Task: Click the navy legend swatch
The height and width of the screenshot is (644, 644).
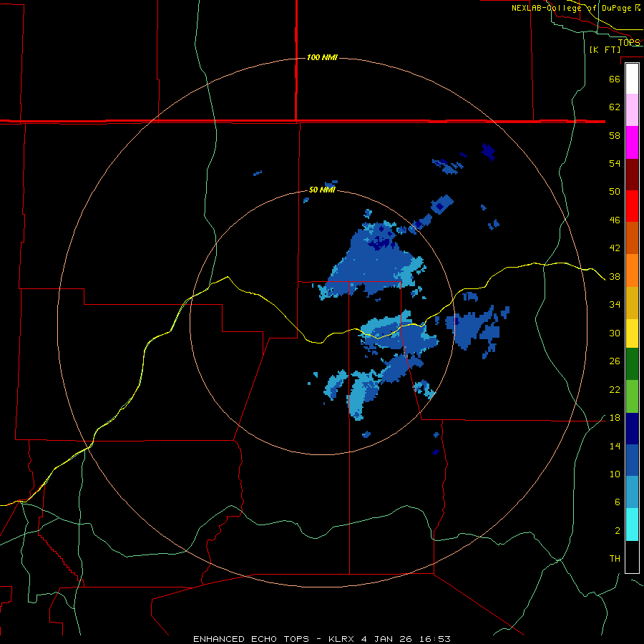Action: (632, 429)
